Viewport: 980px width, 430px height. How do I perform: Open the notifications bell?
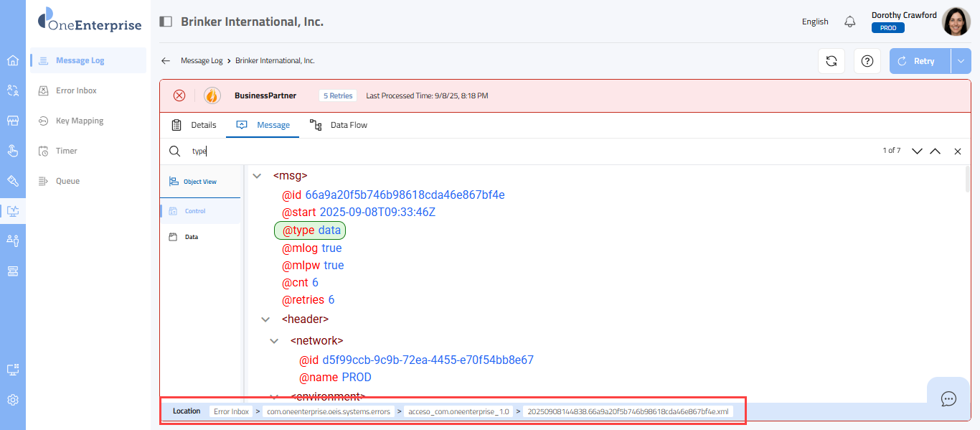(850, 22)
